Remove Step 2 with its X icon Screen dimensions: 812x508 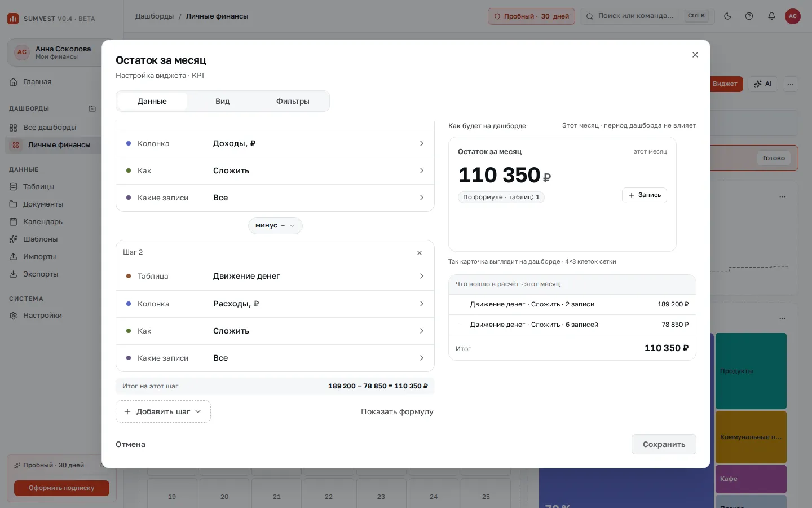(x=420, y=253)
